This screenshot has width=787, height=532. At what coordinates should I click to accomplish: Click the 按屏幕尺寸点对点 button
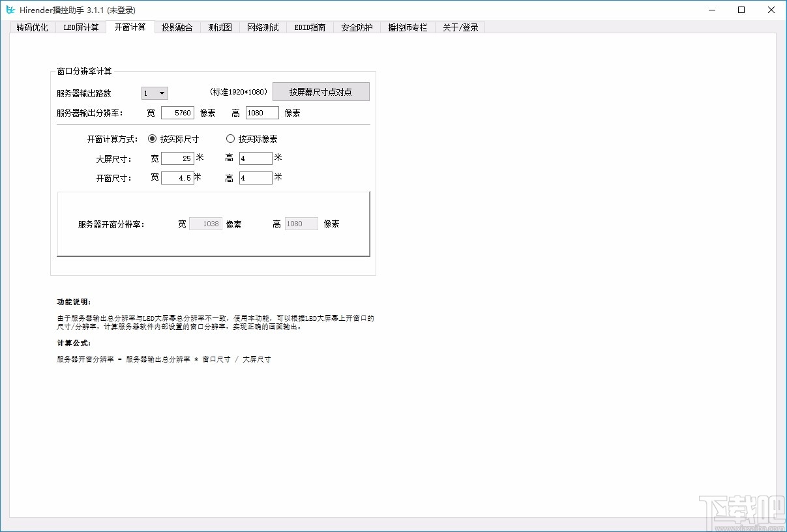(x=321, y=91)
